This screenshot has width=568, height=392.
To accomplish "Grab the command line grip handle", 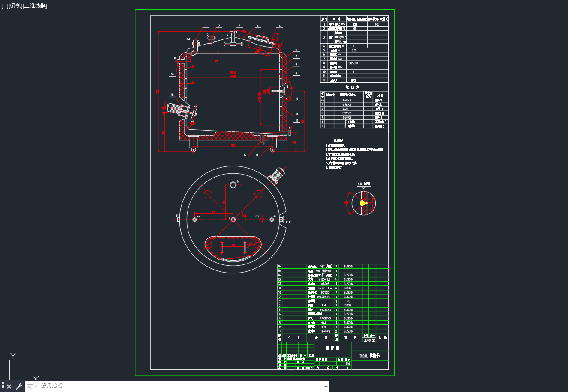I will (3, 386).
